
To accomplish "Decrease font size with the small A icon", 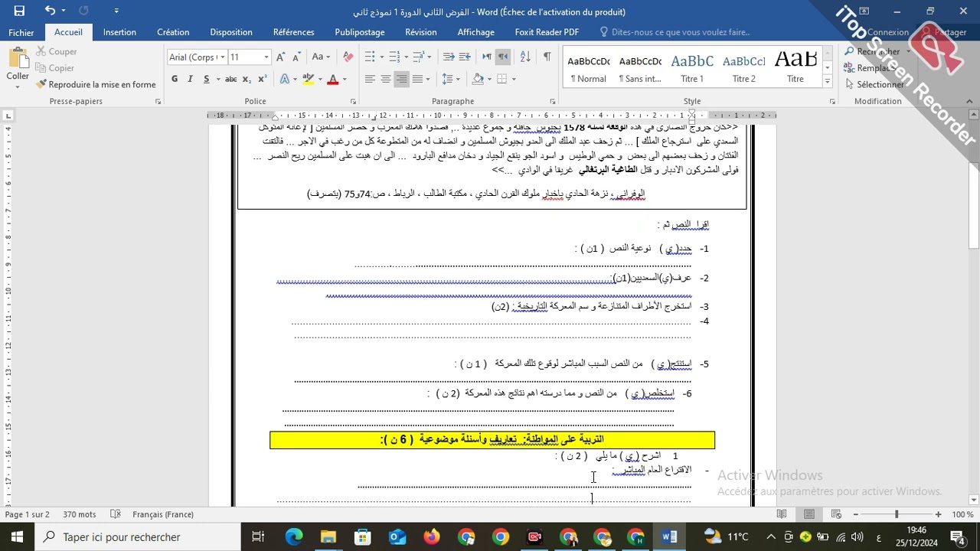I will 296,57.
